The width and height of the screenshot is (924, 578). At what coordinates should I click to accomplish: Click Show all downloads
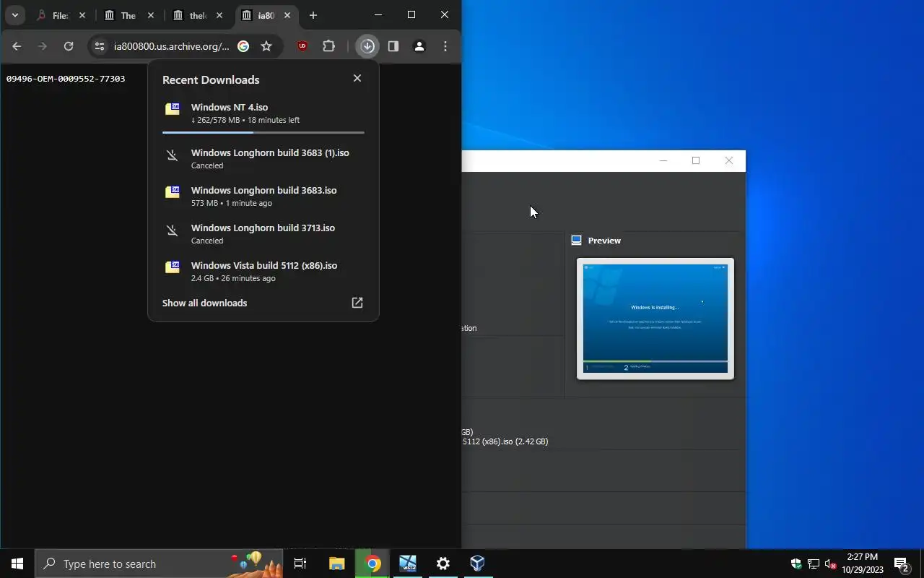pos(204,303)
